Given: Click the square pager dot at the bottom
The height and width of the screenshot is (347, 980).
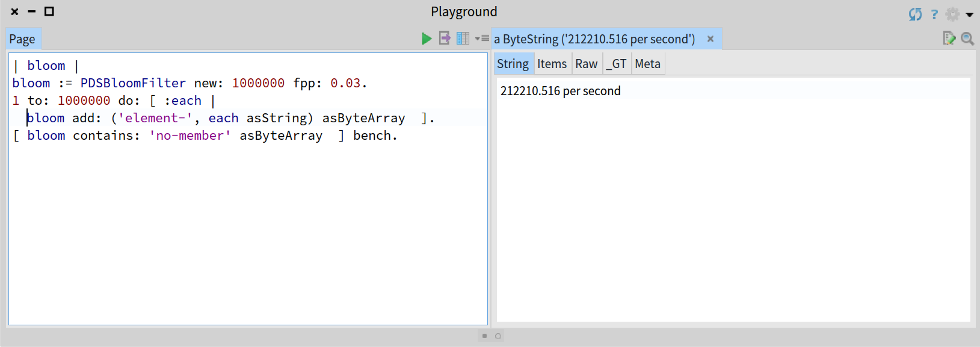Looking at the screenshot, I should point(484,336).
